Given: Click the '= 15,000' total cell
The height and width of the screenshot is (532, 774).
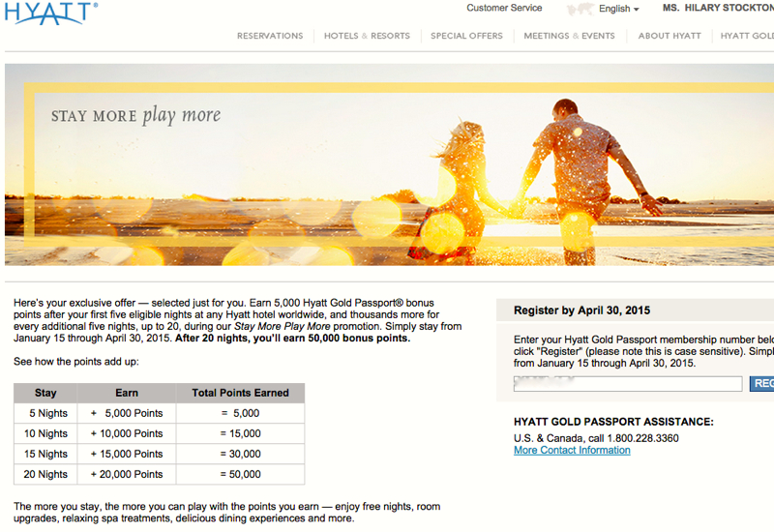Looking at the screenshot, I should (x=240, y=433).
